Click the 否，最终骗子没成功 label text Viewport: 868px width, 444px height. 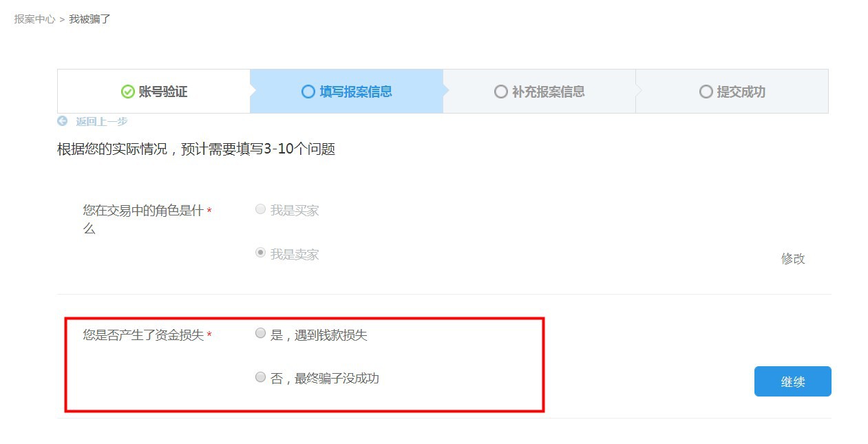(324, 378)
